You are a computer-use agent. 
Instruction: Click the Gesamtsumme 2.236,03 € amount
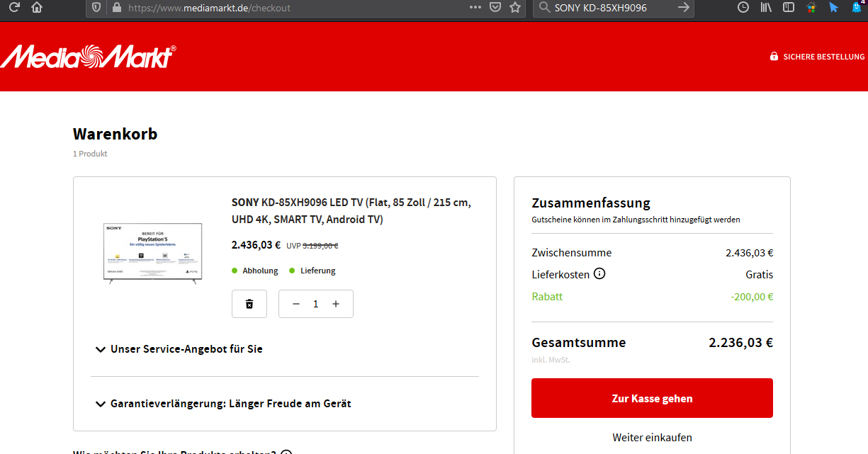click(x=740, y=343)
